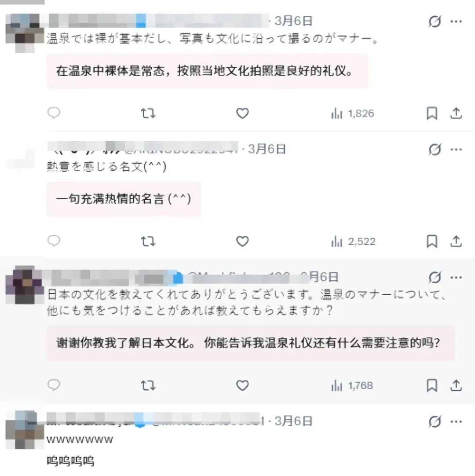Toggle bookmark on the 1,768-view tweet
Screen dimensions: 475x476
(x=431, y=385)
